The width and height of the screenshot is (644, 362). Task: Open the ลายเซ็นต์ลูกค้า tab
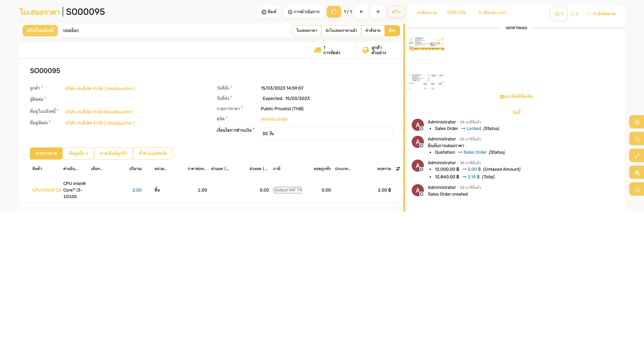[113, 153]
